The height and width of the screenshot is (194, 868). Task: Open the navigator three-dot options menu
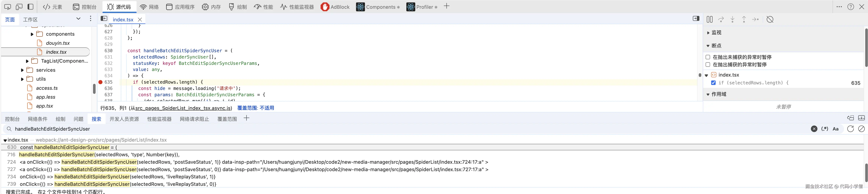tap(90, 19)
